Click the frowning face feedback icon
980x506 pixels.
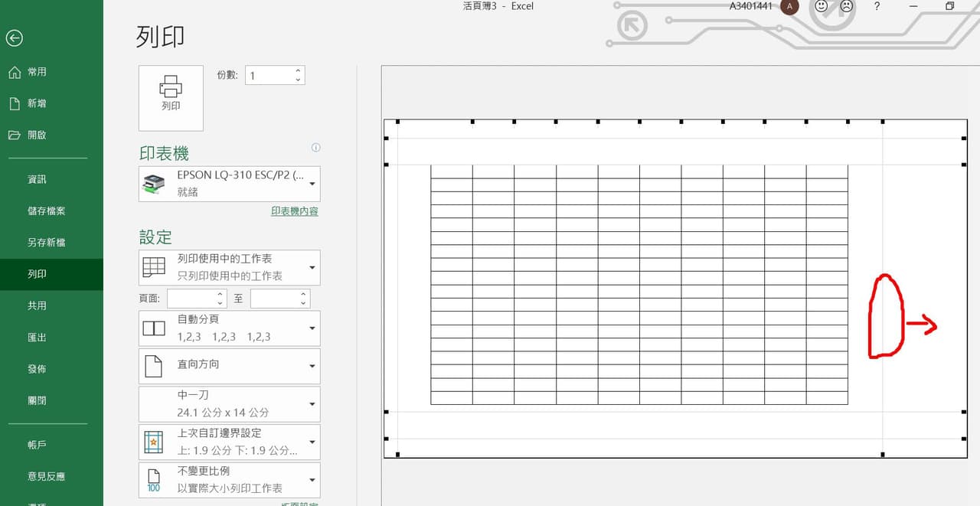(846, 6)
